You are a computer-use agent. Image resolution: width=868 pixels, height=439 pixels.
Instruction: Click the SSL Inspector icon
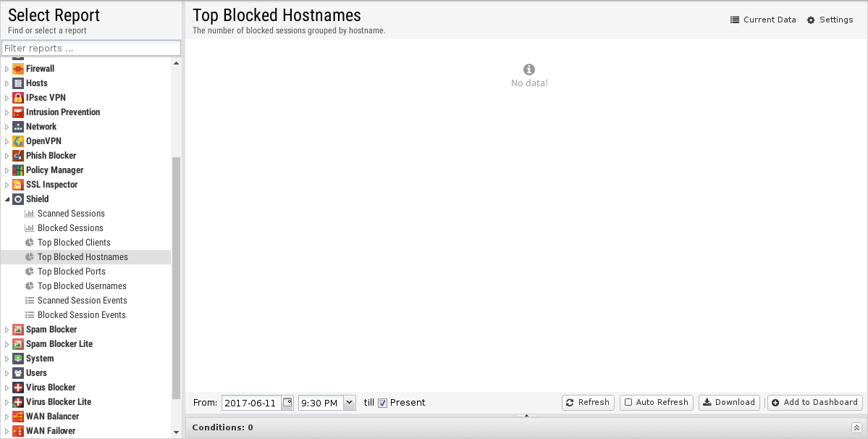17,184
